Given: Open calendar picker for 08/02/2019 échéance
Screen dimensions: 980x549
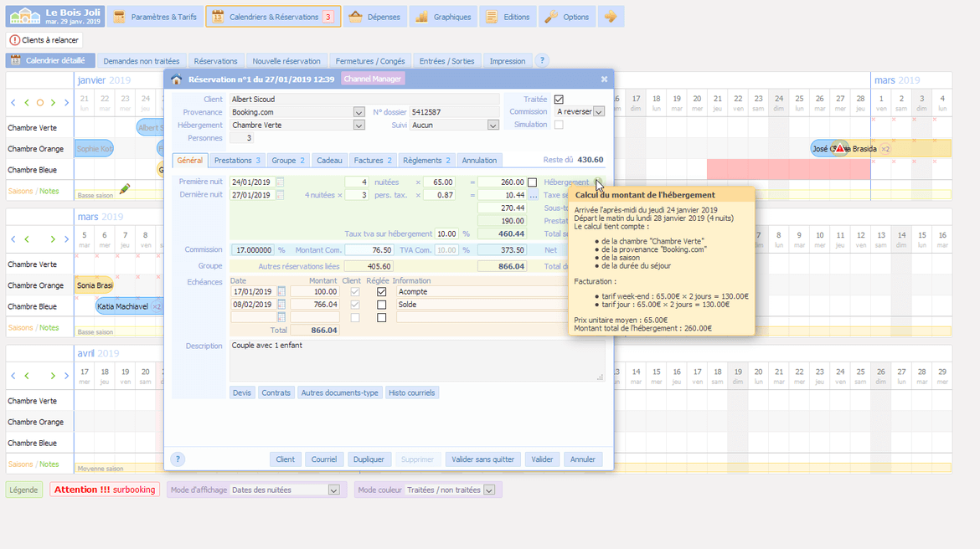Looking at the screenshot, I should click(x=281, y=305).
